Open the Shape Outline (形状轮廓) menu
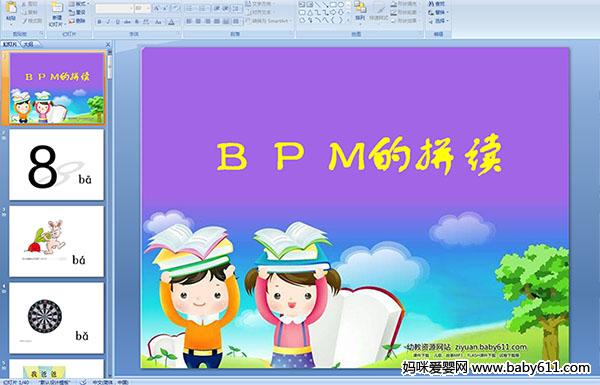 tap(405, 12)
